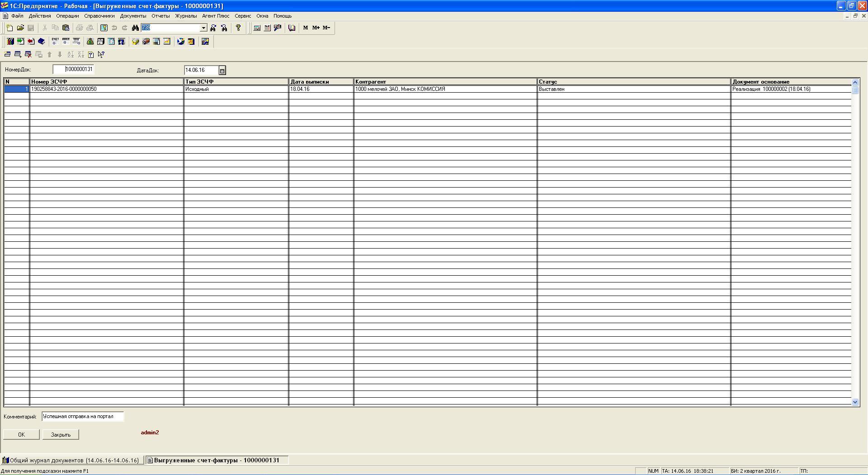This screenshot has width=868, height=475.
Task: Click the Open file folder icon
Action: click(20, 28)
